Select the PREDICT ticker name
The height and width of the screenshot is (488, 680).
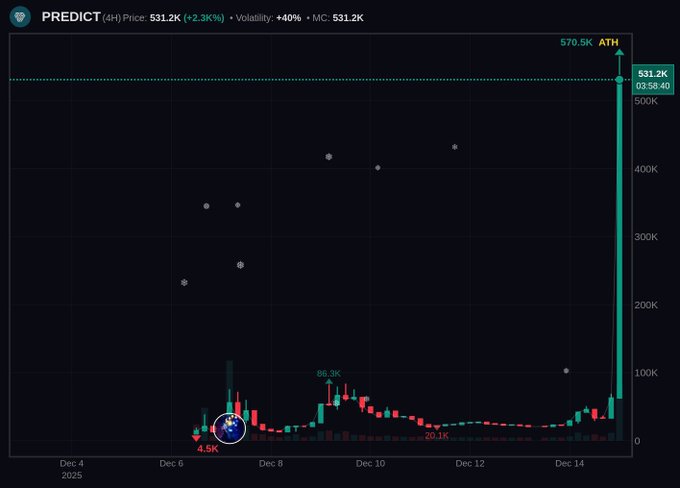(70, 17)
